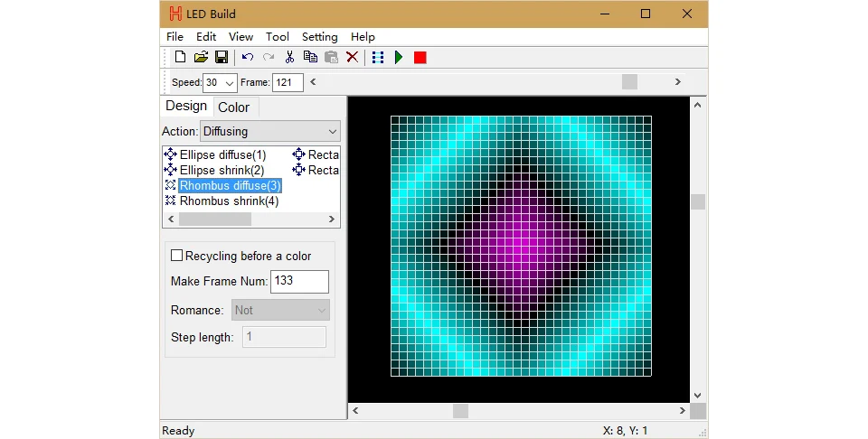Select Rhombus shrink(4) effect
This screenshot has width=868, height=439.
click(x=229, y=201)
